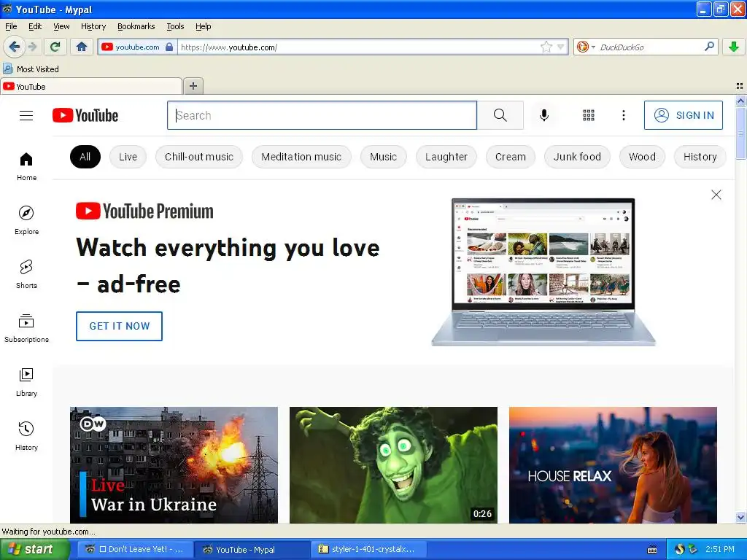This screenshot has height=560, width=747.
Task: Select the Laughter filter chip
Action: 446,157
